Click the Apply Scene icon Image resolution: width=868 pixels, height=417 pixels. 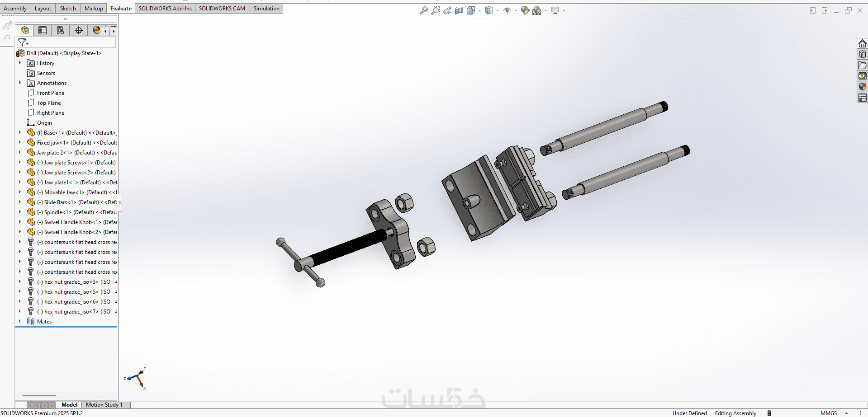pos(537,10)
